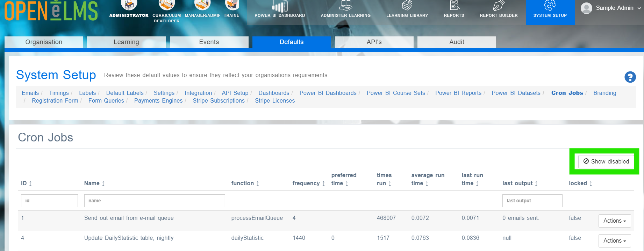Open the Learning Library icon
The height and width of the screenshot is (251, 644).
click(407, 6)
